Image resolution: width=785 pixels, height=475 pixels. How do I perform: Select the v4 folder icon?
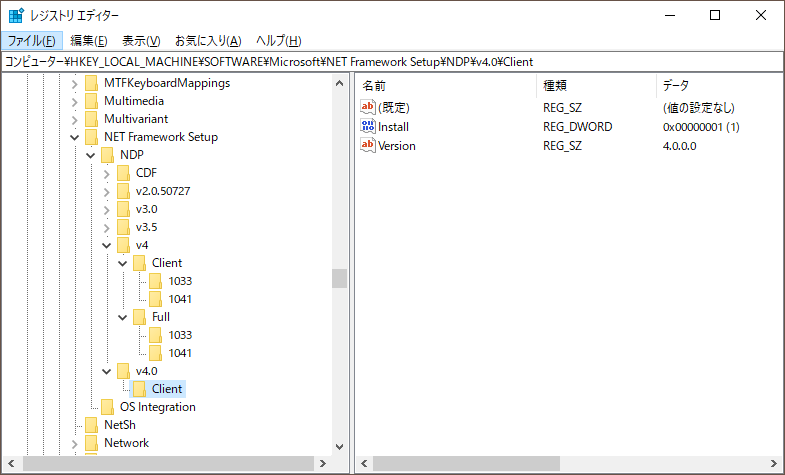(x=124, y=246)
